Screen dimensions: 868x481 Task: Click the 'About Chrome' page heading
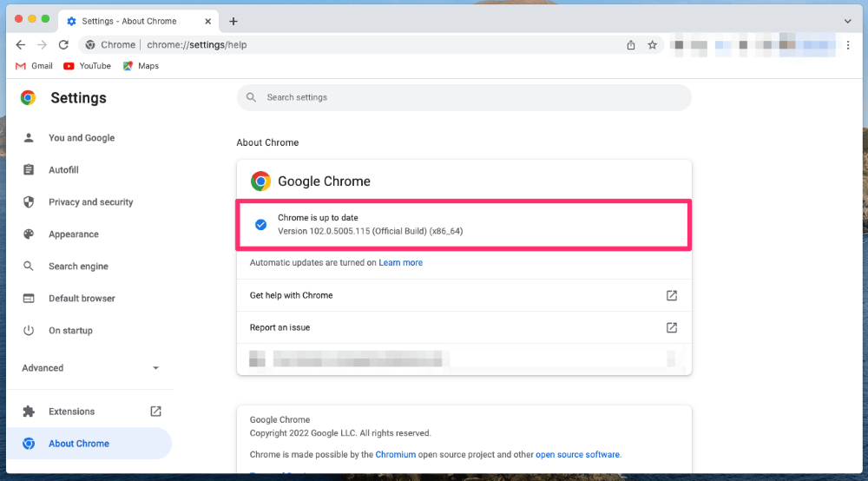tap(267, 142)
